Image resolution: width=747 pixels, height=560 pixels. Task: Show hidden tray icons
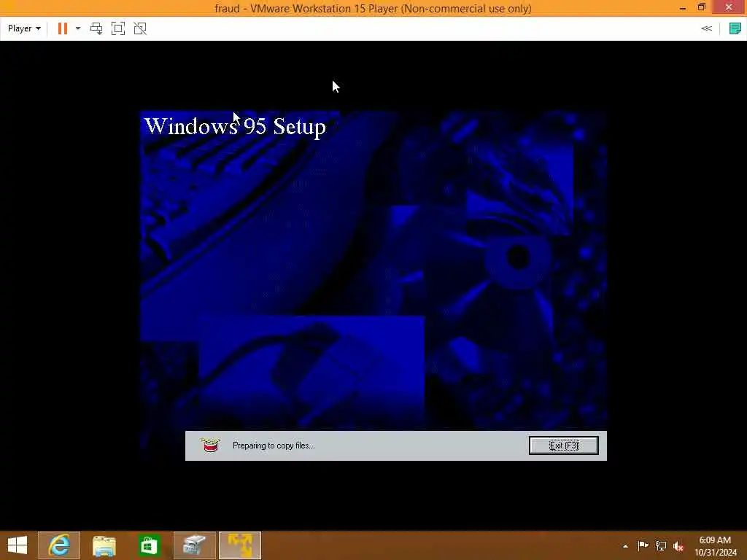point(625,546)
